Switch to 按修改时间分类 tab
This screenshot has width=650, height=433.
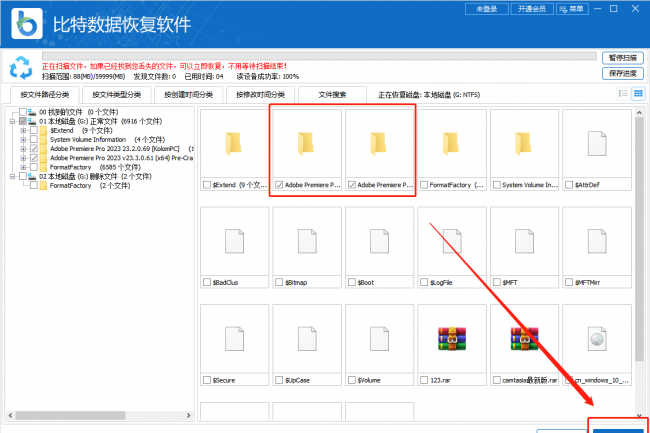(260, 95)
